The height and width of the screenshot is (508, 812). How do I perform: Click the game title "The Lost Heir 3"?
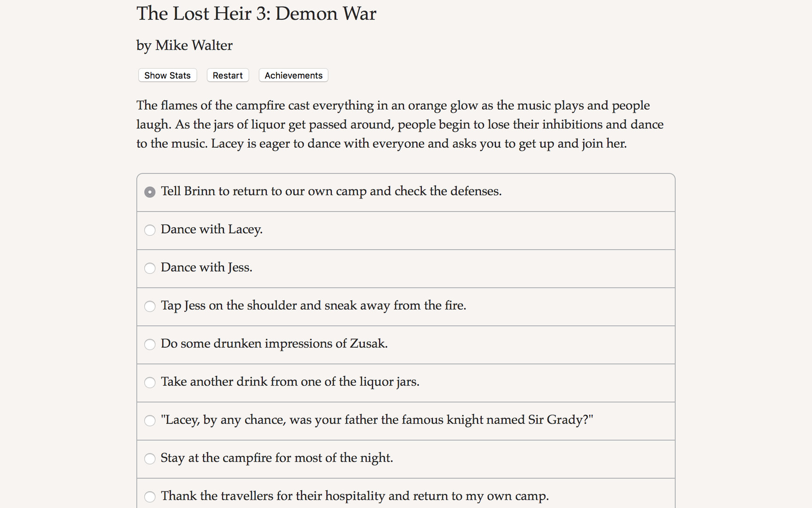256,14
